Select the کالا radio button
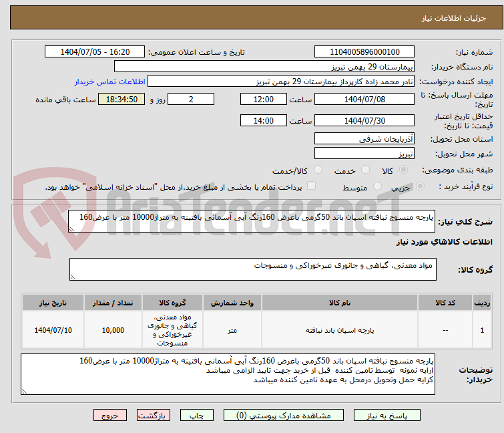 pyautogui.click(x=403, y=170)
